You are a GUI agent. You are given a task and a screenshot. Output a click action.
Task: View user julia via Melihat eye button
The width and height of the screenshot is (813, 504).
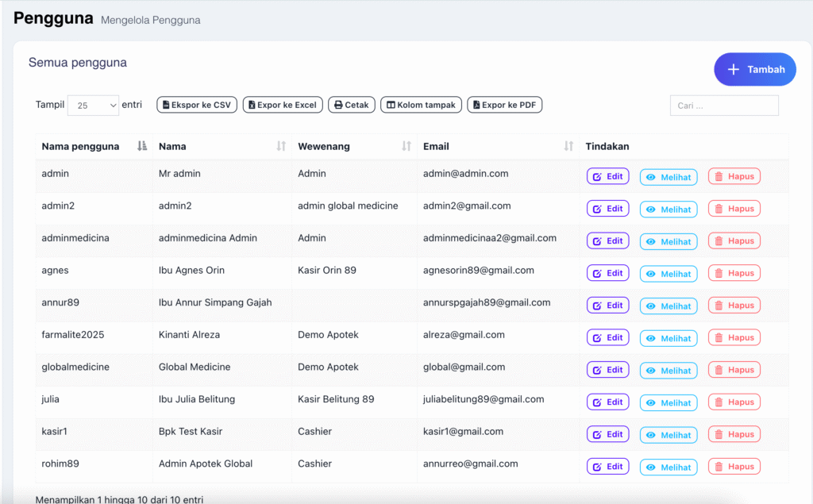point(669,402)
